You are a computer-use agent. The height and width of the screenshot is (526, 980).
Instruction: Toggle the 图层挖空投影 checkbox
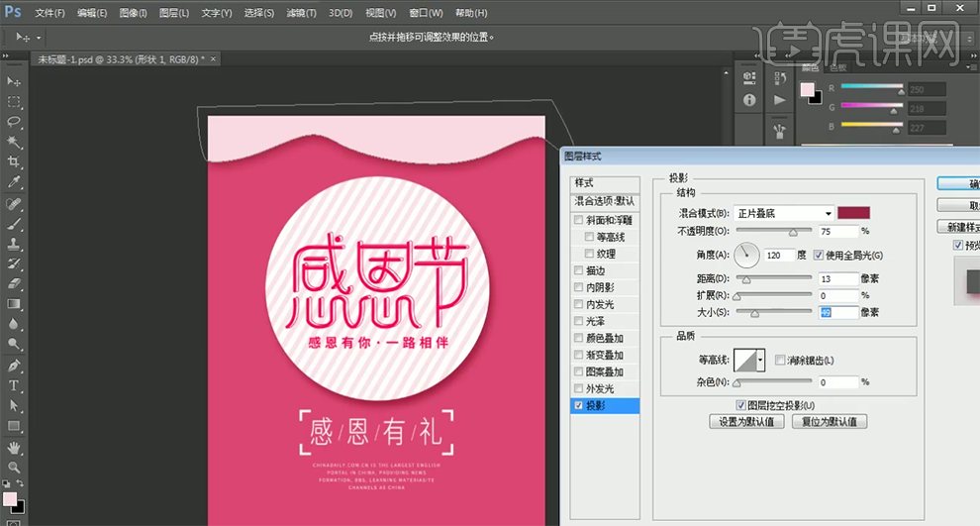pos(741,405)
